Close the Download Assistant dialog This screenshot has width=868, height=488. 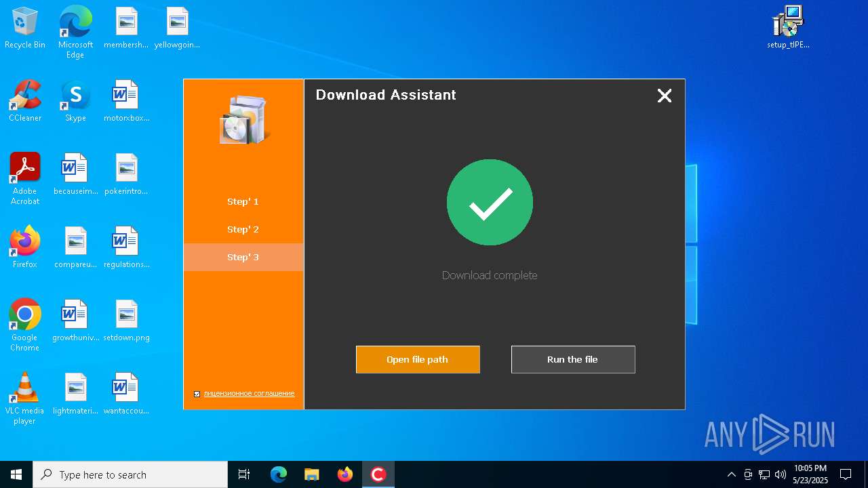click(x=665, y=96)
